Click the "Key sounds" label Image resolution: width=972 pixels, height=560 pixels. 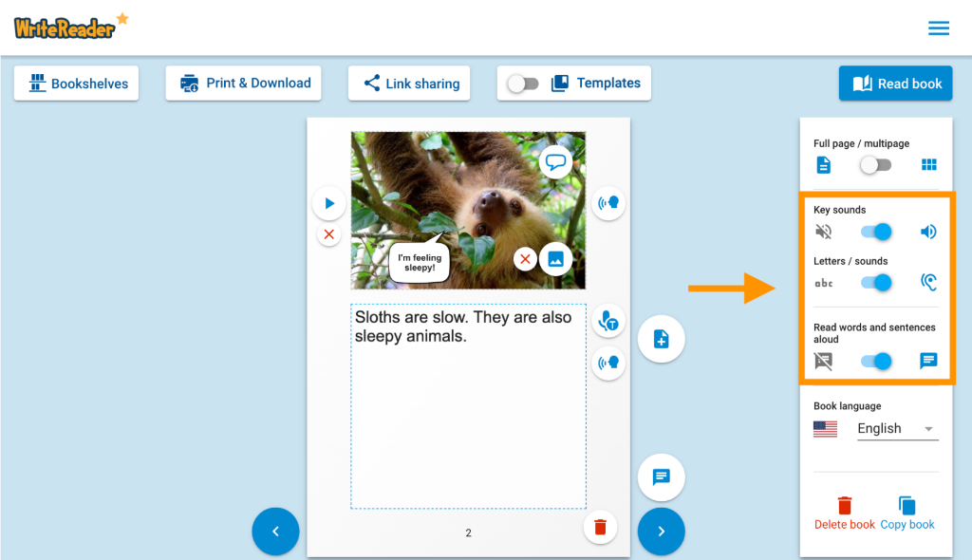coord(839,210)
